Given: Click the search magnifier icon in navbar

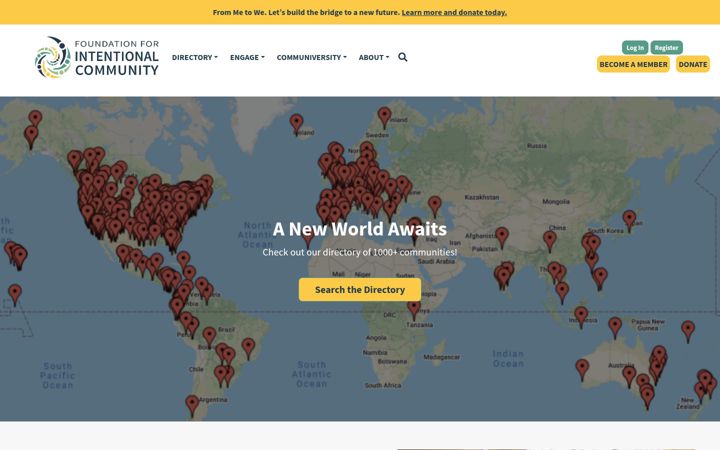Looking at the screenshot, I should tap(403, 57).
